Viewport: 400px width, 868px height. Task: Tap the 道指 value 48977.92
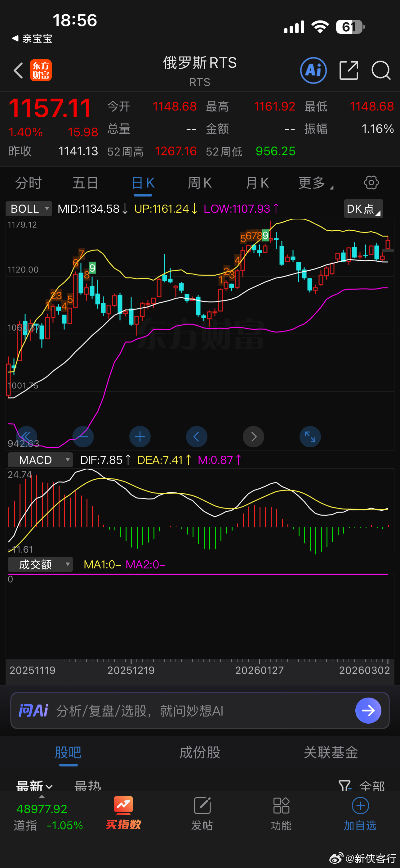tap(42, 809)
